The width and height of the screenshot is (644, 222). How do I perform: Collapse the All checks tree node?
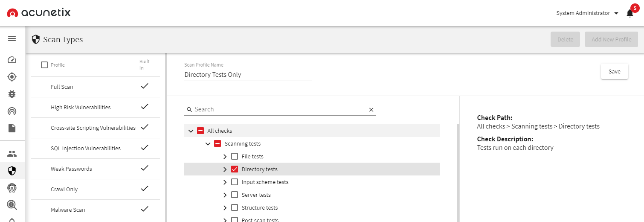(x=191, y=131)
